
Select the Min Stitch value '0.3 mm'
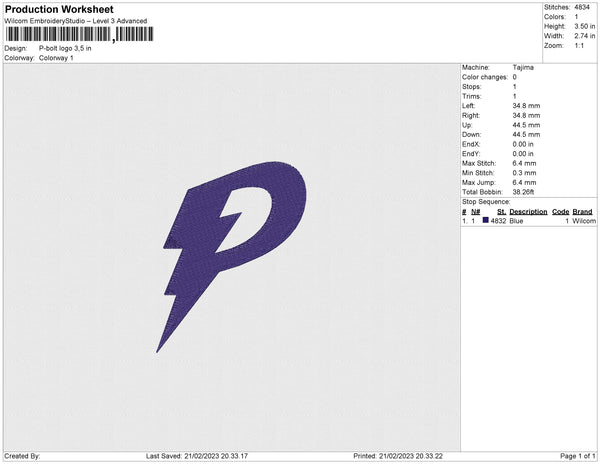(524, 173)
